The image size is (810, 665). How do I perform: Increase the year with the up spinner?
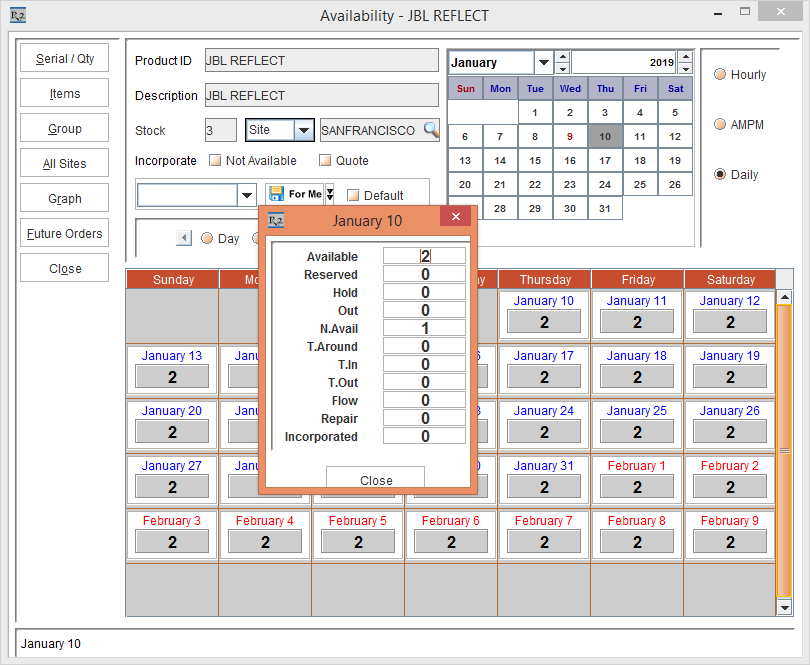685,57
